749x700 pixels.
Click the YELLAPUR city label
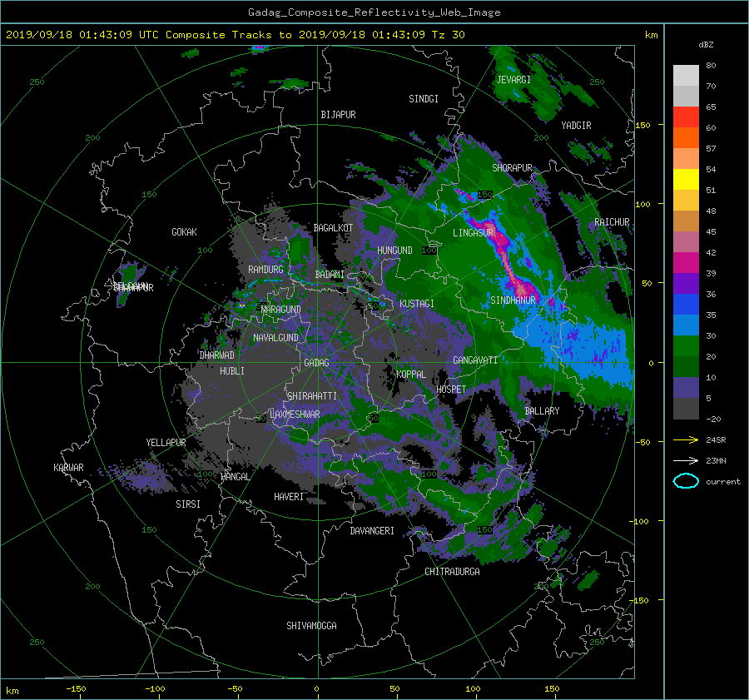point(166,443)
